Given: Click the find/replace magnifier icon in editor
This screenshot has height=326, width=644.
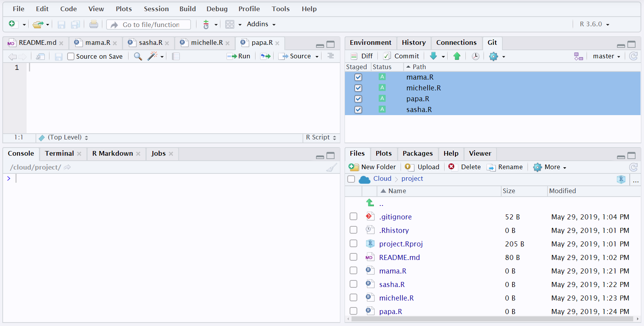Looking at the screenshot, I should pos(138,56).
